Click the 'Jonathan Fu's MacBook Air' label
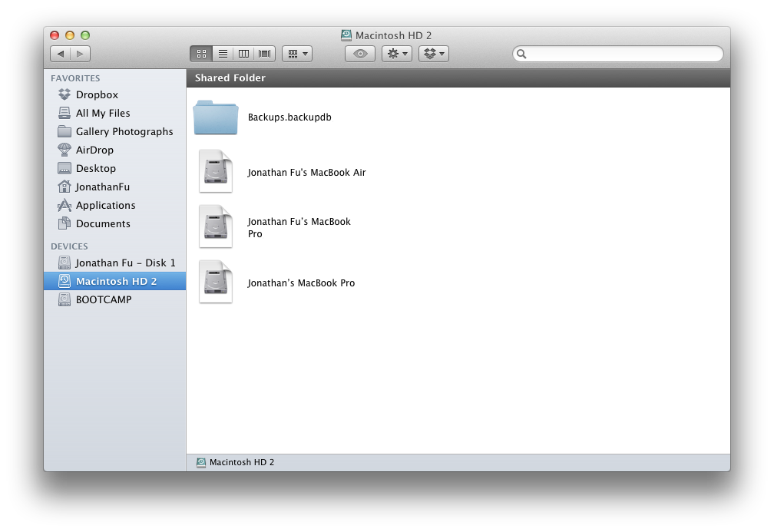Screen dimensions: 774x532 306,173
